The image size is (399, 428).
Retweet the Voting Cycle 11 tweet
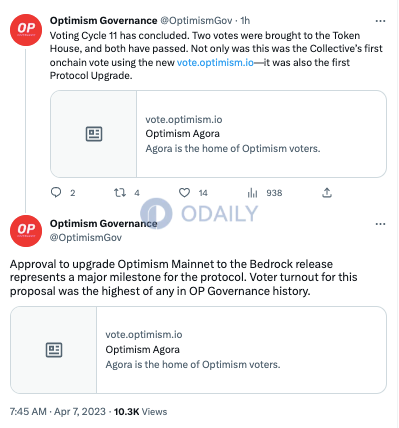pos(120,193)
